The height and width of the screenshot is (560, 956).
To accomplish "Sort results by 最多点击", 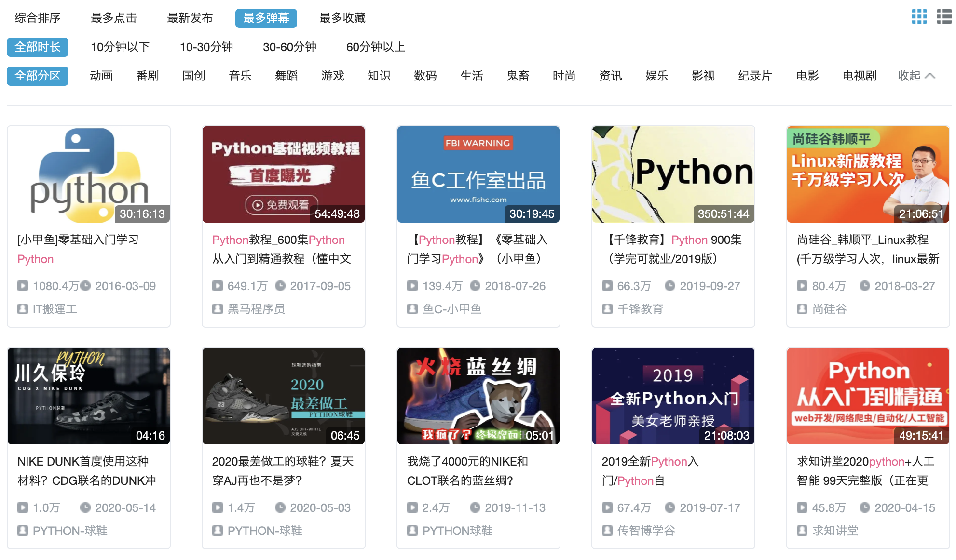I will point(114,18).
